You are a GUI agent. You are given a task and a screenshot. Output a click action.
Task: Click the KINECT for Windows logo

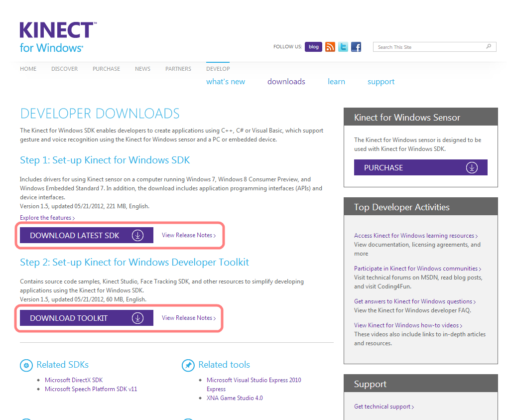pyautogui.click(x=56, y=36)
